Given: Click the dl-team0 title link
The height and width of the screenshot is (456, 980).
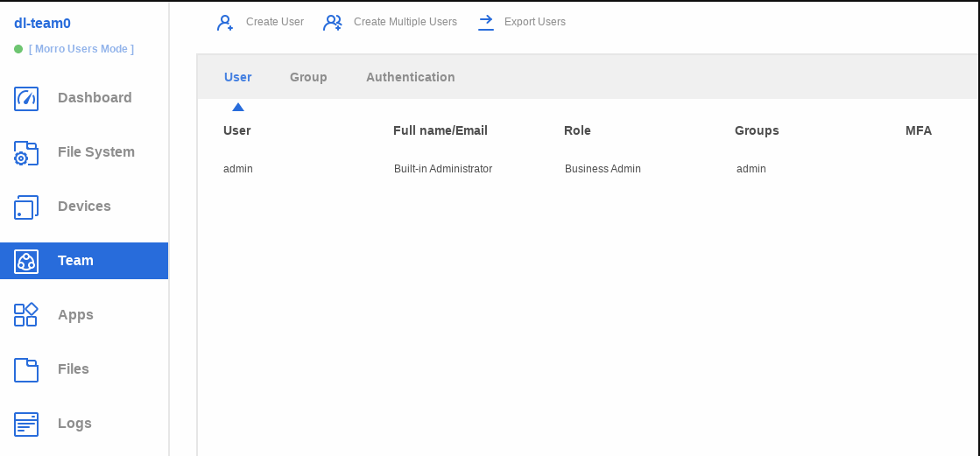Looking at the screenshot, I should (42, 24).
